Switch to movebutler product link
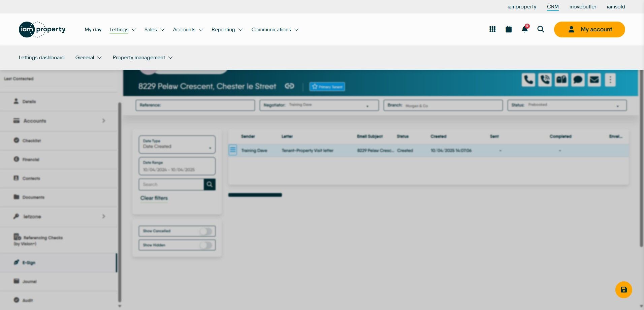Viewport: 644px width, 310px height. [x=583, y=7]
